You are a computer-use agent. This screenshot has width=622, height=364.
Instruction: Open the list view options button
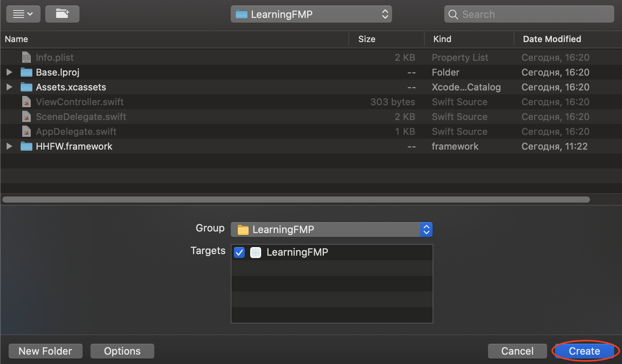[23, 14]
